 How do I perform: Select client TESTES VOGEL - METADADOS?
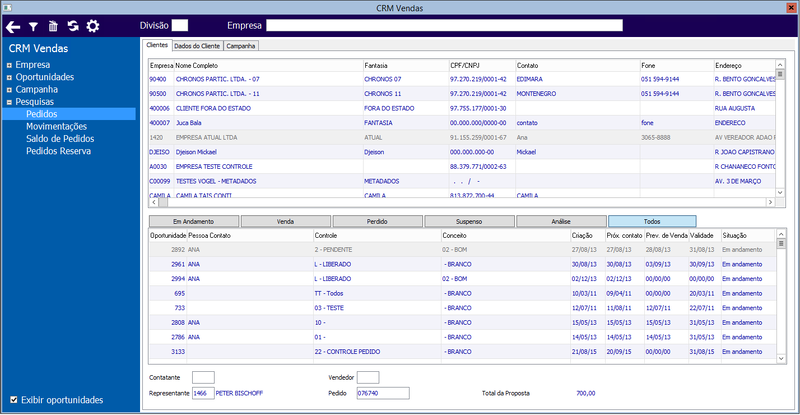point(462,181)
